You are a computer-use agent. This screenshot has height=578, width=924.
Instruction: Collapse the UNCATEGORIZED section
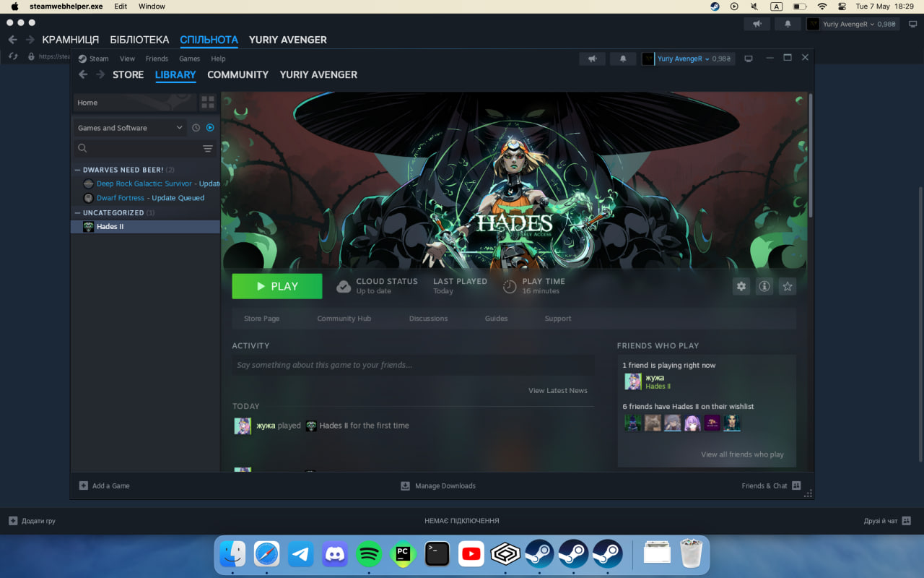coord(77,213)
